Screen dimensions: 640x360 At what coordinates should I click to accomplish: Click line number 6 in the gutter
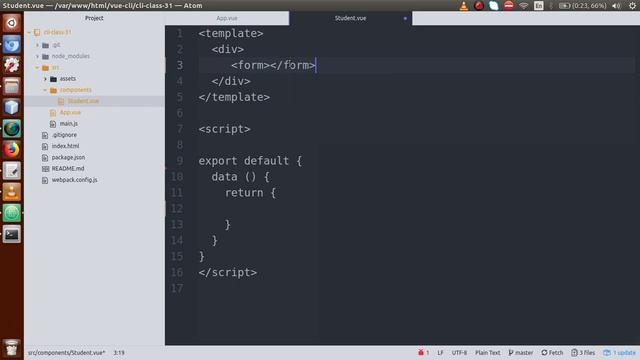(180, 113)
